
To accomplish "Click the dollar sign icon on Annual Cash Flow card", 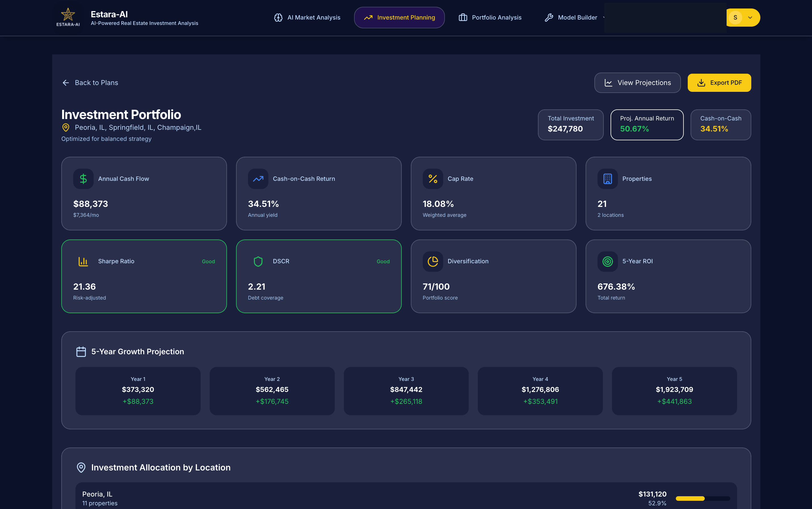I will 83,179.
